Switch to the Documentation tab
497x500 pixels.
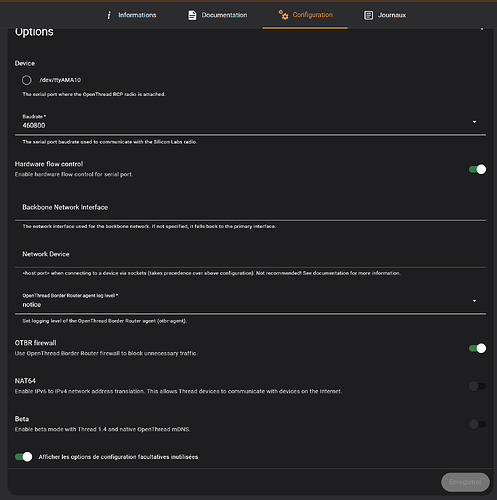(x=217, y=15)
